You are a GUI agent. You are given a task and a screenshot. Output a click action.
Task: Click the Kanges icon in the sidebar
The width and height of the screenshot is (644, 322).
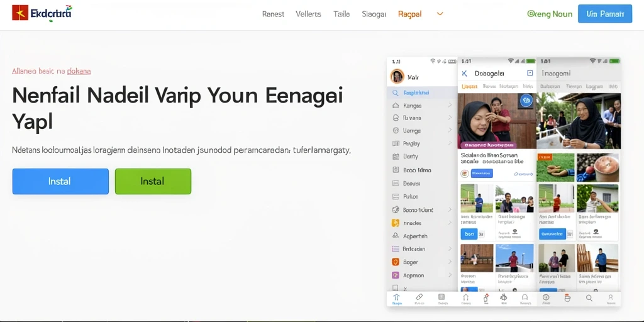point(396,106)
